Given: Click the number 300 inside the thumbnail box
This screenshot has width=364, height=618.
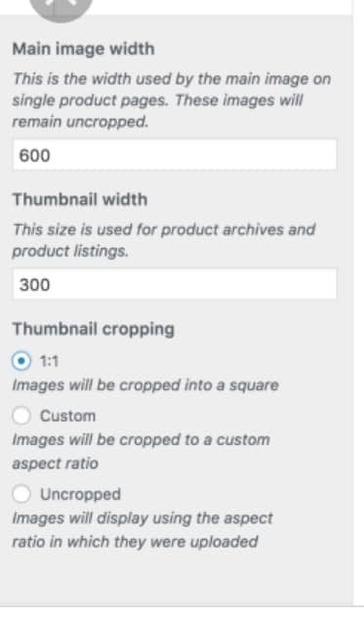Looking at the screenshot, I should (x=35, y=284).
